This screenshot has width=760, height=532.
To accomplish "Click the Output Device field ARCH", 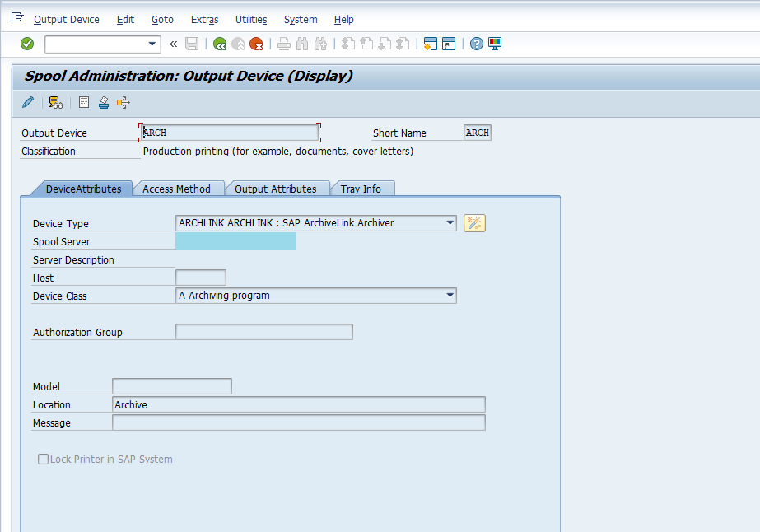I will tap(230, 133).
